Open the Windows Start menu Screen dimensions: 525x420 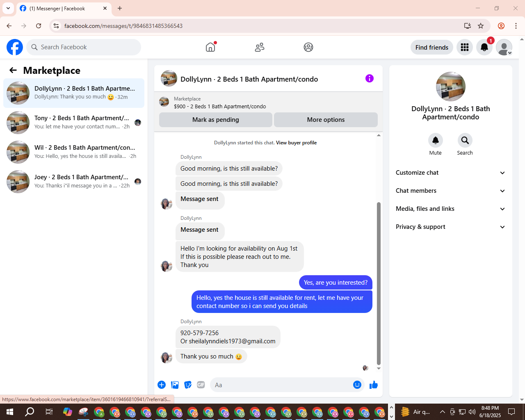click(x=10, y=412)
